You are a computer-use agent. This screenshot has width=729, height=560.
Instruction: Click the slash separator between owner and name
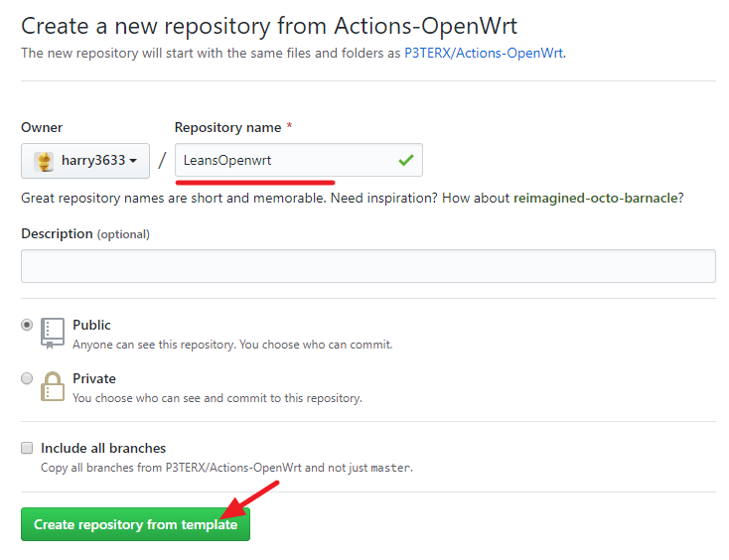tap(162, 161)
